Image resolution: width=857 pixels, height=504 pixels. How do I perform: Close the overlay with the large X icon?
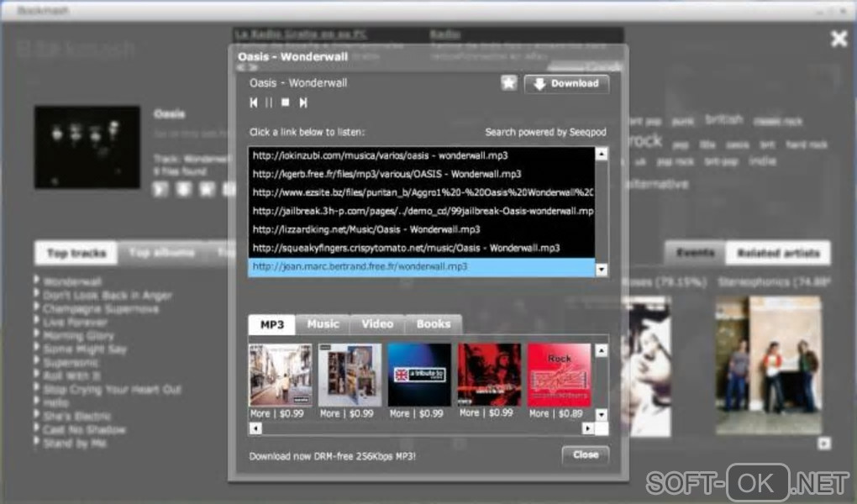click(839, 39)
